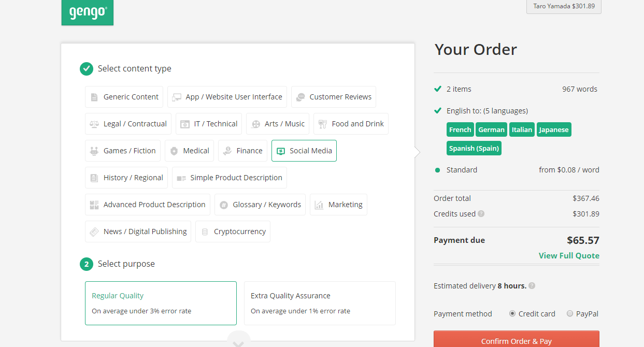Choose the Regular Quality purpose option
Image resolution: width=644 pixels, height=347 pixels.
tap(161, 303)
